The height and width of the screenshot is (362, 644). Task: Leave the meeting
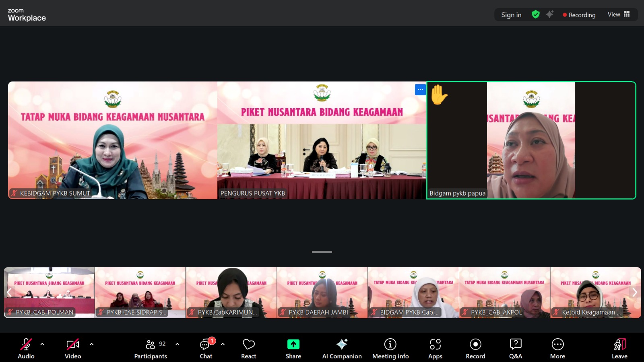pyautogui.click(x=619, y=348)
